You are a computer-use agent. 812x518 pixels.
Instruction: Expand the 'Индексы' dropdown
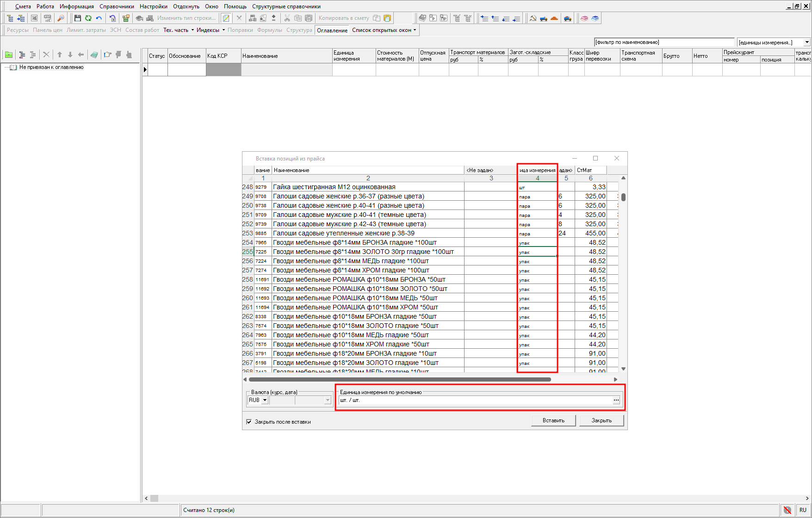coord(223,30)
